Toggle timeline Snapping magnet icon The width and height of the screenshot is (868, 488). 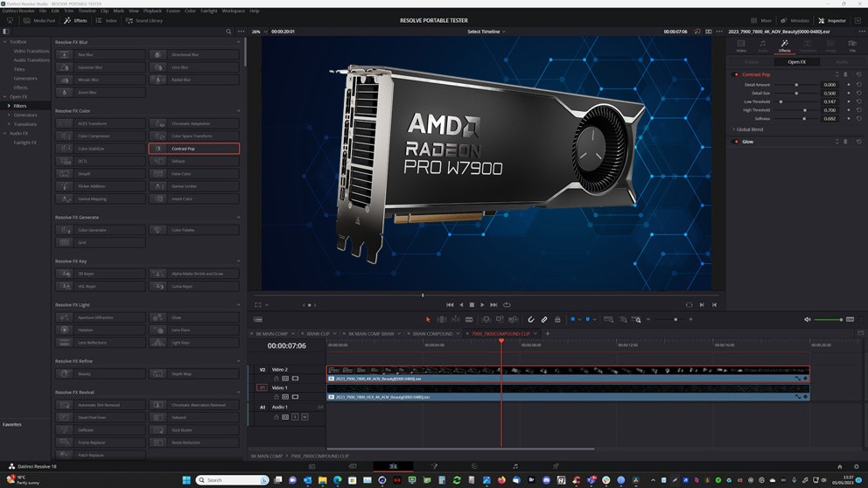[x=531, y=319]
